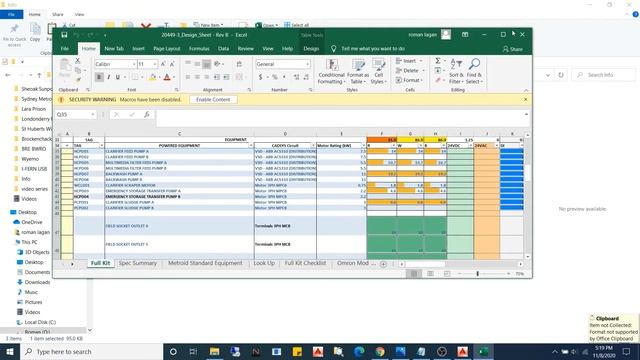This screenshot has width=640, height=360.
Task: Toggle Center alignment in Alignment group
Action: (x=197, y=77)
